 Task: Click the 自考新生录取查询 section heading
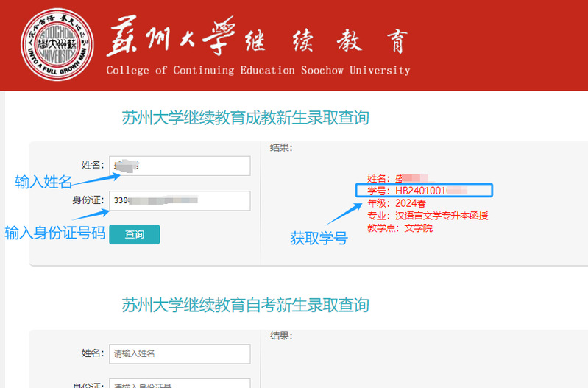(x=245, y=305)
